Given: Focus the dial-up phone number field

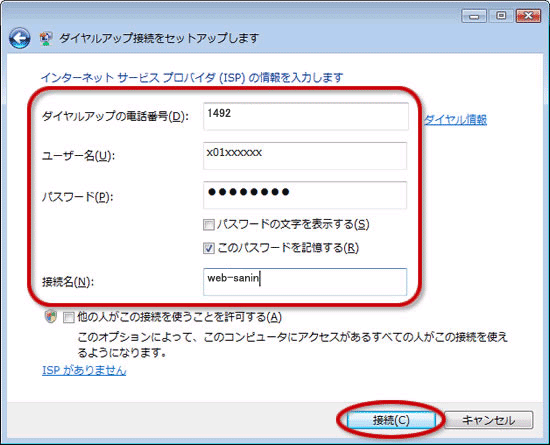Looking at the screenshot, I should pos(306,116).
